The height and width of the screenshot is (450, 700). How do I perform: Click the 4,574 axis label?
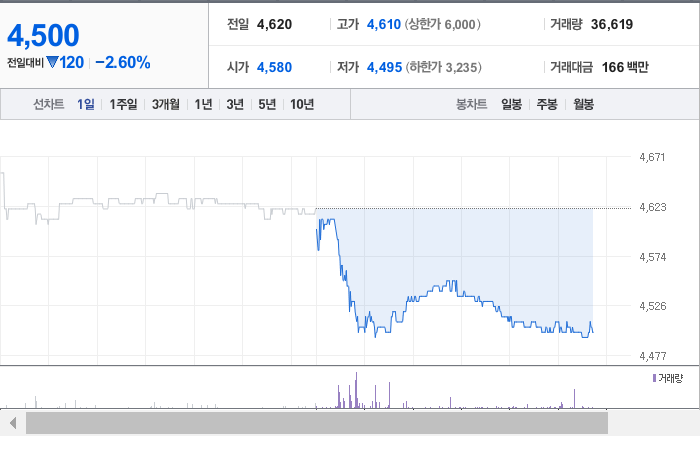click(x=652, y=257)
